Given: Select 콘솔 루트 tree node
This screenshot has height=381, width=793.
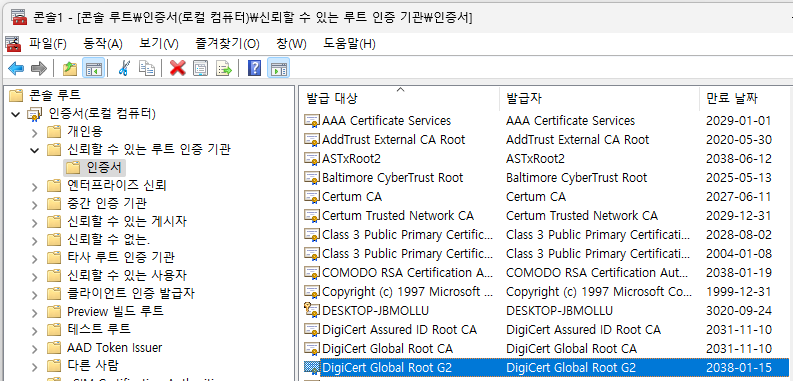Looking at the screenshot, I should tap(55, 95).
